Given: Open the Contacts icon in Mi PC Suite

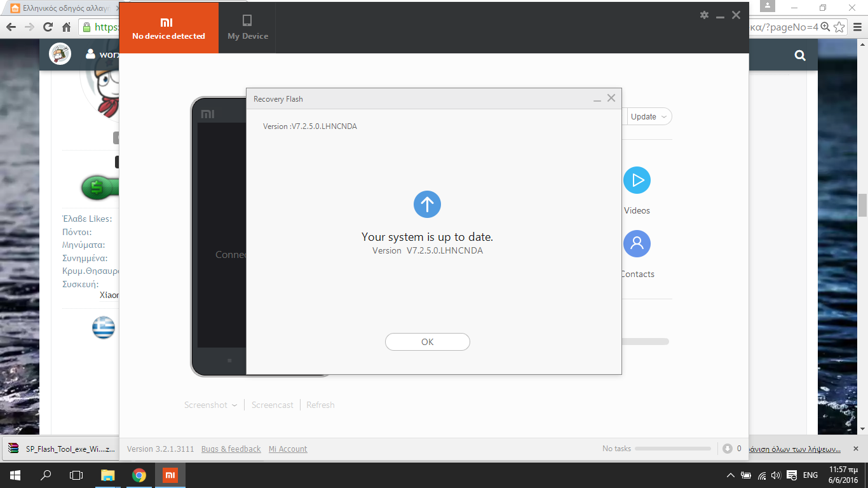Looking at the screenshot, I should click(637, 244).
